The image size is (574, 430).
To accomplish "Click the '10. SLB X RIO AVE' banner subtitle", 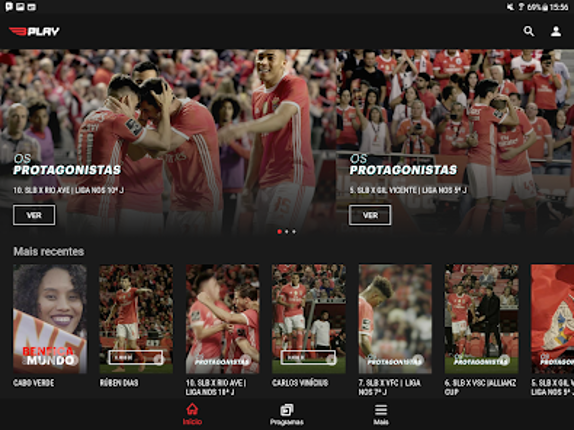I will coord(68,190).
